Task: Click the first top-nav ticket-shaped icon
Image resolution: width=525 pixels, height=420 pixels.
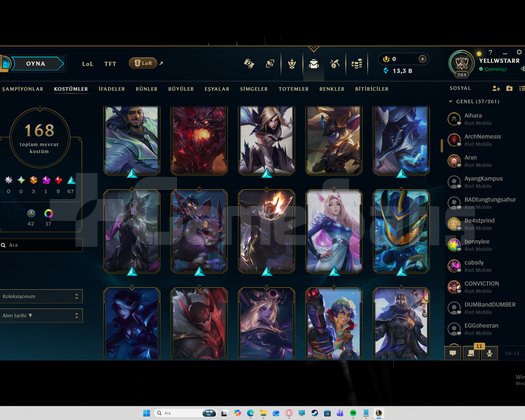Action: pyautogui.click(x=249, y=63)
